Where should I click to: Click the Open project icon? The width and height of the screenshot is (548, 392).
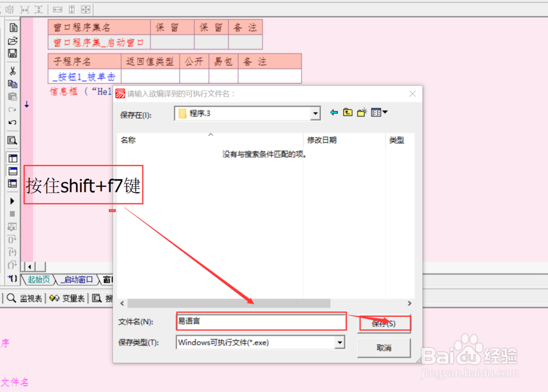pos(13,40)
